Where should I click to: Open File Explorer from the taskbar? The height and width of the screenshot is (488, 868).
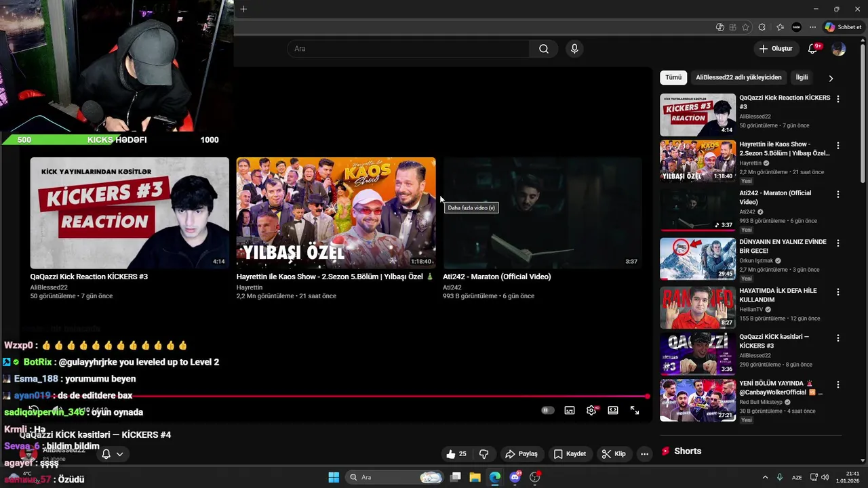475,477
